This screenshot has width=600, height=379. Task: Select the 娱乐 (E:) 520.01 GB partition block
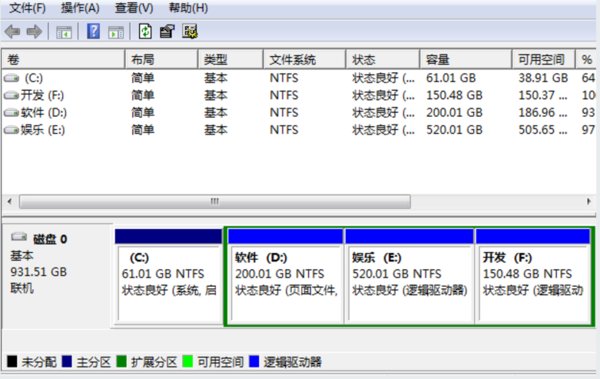click(409, 276)
